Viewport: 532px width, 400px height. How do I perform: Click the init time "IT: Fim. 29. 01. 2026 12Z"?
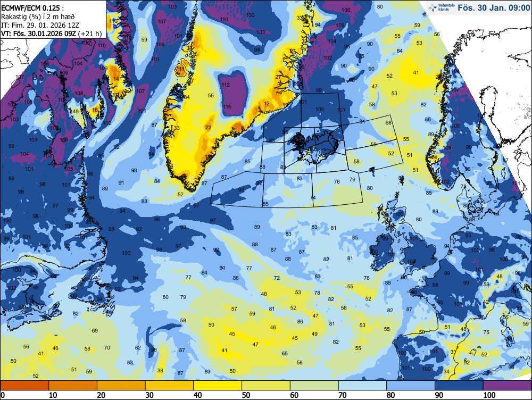pyautogui.click(x=41, y=25)
